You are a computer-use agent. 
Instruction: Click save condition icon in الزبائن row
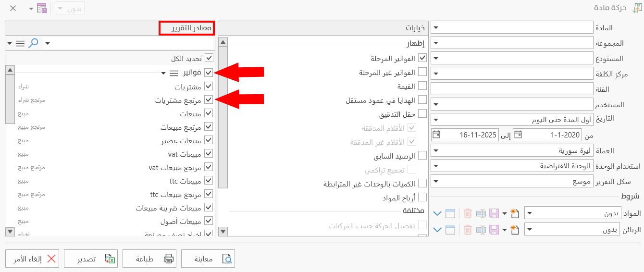click(x=494, y=230)
